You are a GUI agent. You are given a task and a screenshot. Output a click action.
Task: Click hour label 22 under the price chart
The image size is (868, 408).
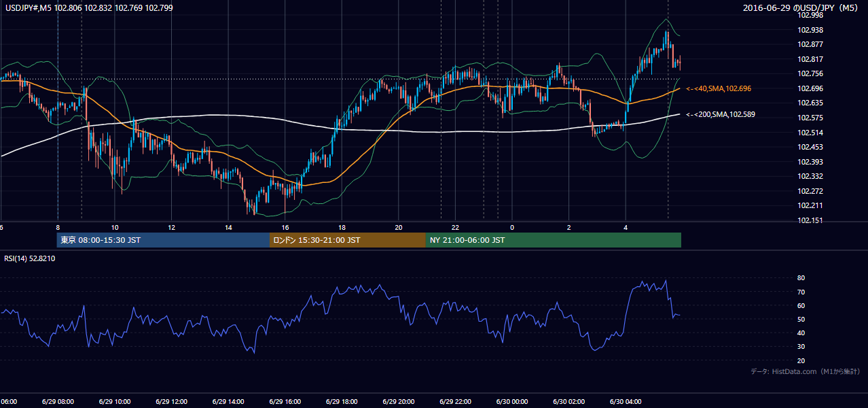[455, 227]
